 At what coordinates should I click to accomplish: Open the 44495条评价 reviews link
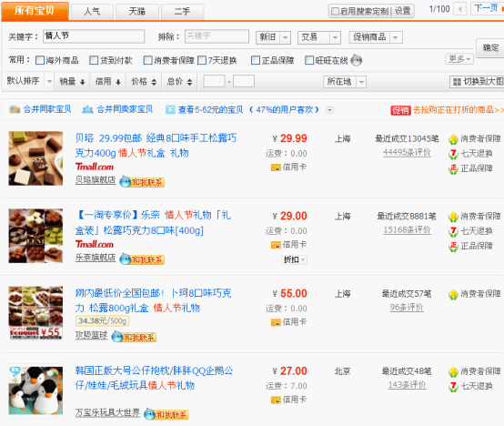click(x=407, y=152)
